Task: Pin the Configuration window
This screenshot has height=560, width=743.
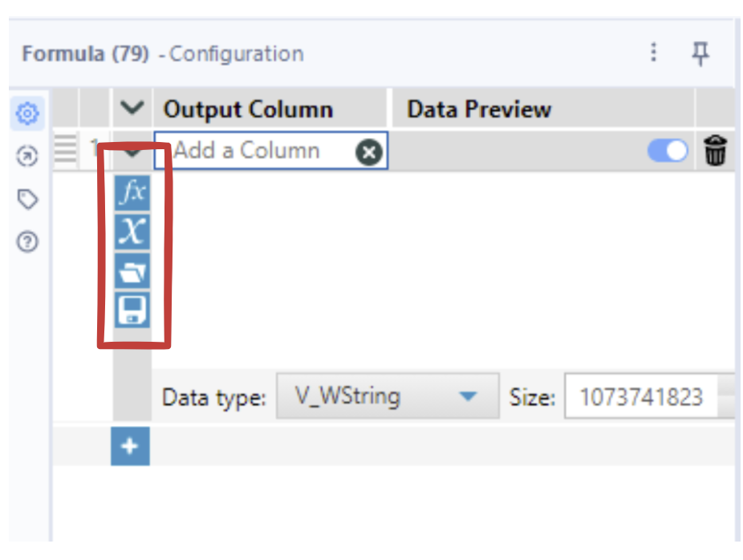Action: 700,54
